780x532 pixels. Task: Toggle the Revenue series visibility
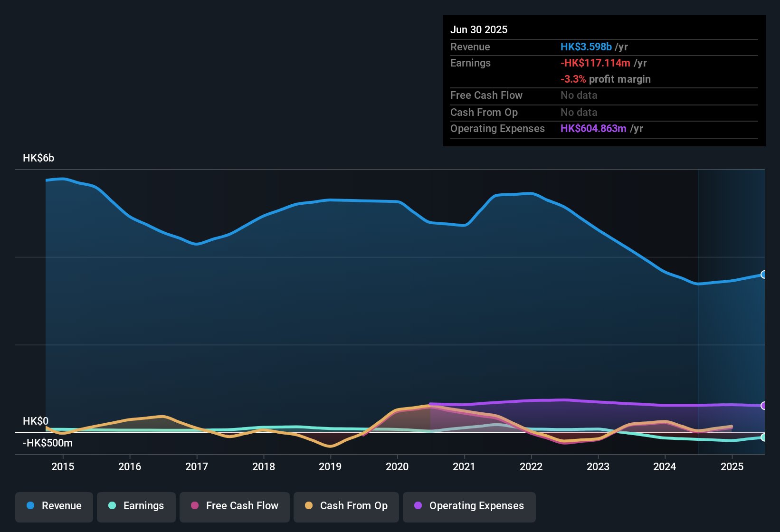pos(54,506)
